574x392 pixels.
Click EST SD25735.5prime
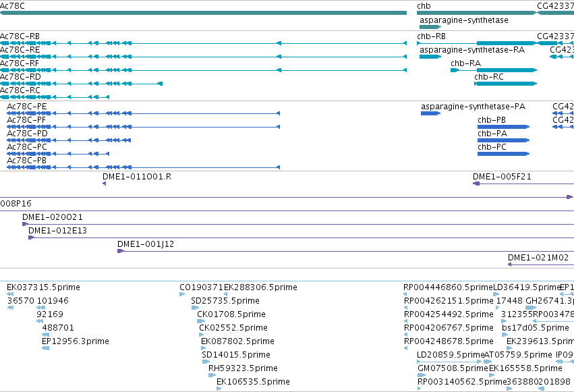[x=195, y=308]
